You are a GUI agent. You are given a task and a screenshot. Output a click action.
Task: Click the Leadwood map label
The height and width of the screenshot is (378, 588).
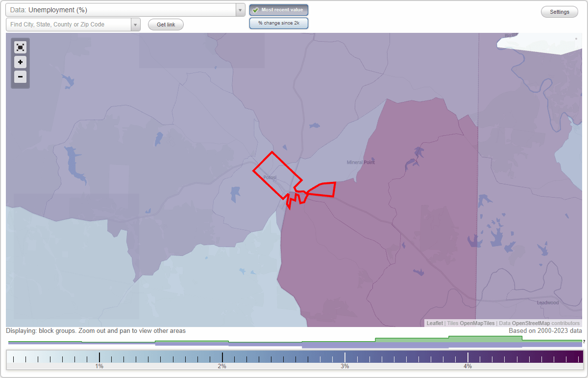548,302
